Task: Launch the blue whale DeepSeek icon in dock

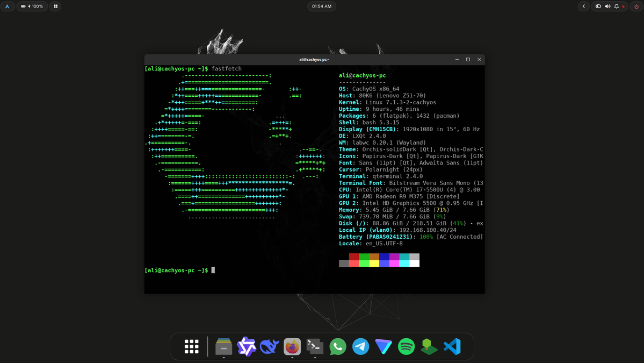Action: (270, 346)
